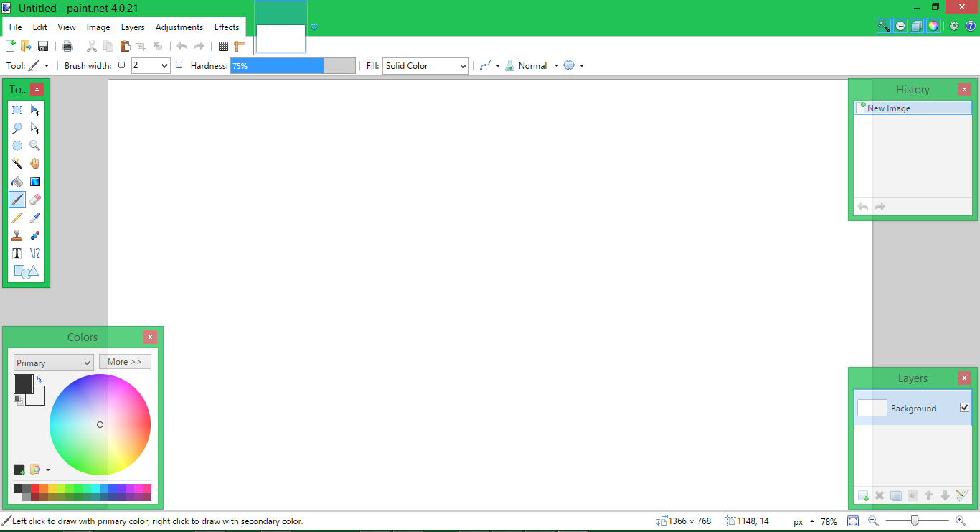The image size is (980, 532).
Task: Open the Fill style dropdown
Action: pos(425,66)
